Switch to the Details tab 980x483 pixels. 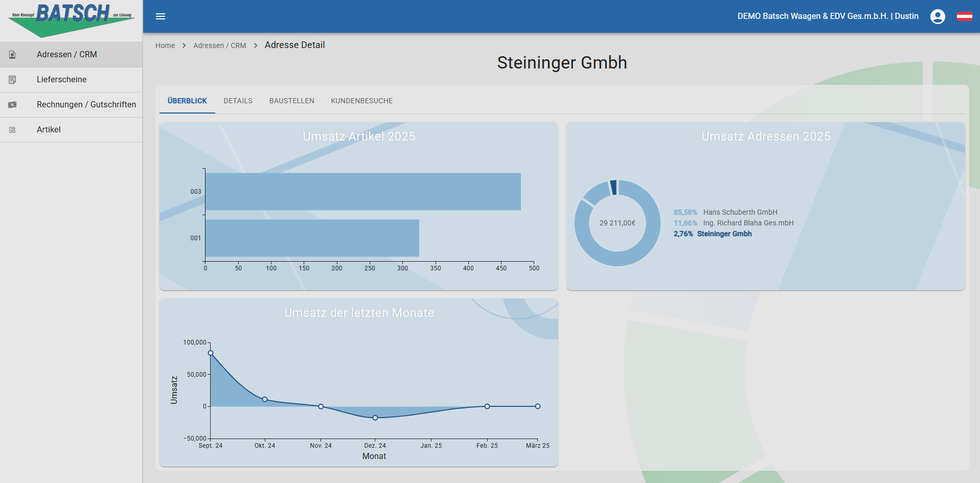[238, 101]
